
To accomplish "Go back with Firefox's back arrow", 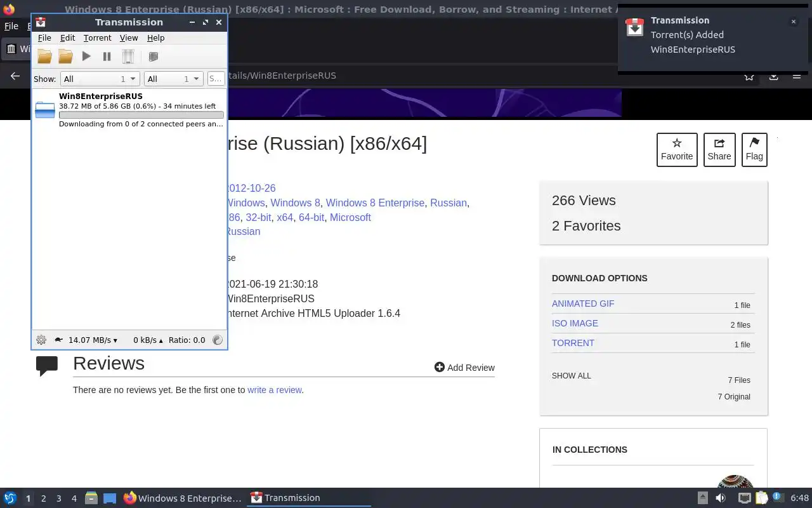I will (15, 76).
